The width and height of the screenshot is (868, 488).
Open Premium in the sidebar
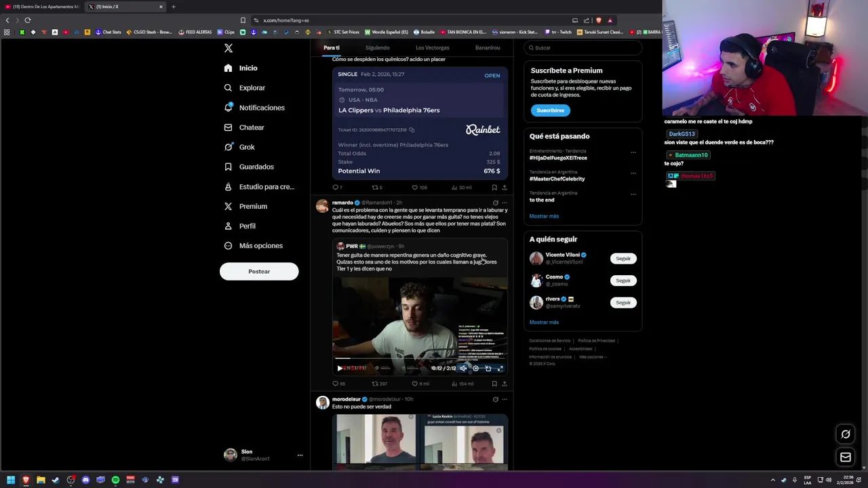(x=245, y=206)
